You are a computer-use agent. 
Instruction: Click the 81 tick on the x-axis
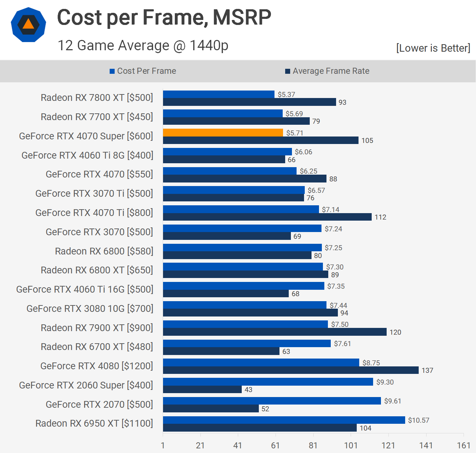(x=313, y=445)
